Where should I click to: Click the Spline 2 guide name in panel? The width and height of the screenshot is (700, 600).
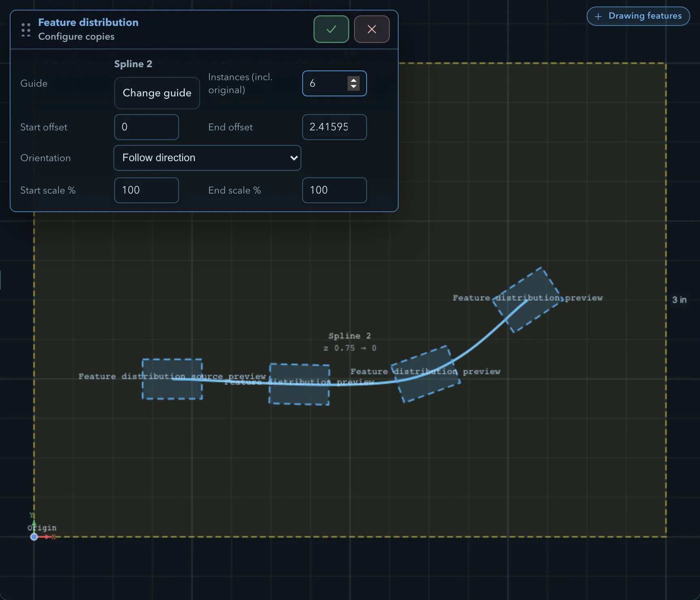133,64
